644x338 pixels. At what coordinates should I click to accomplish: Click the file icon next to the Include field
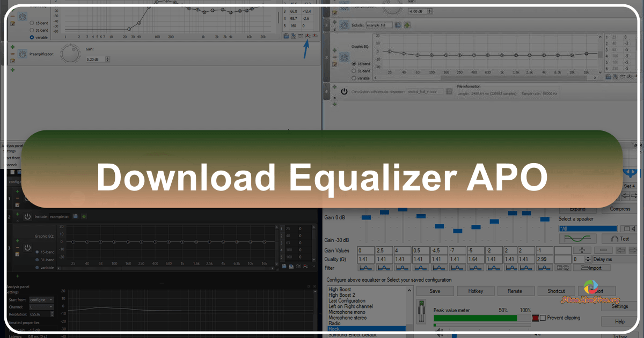coord(398,25)
